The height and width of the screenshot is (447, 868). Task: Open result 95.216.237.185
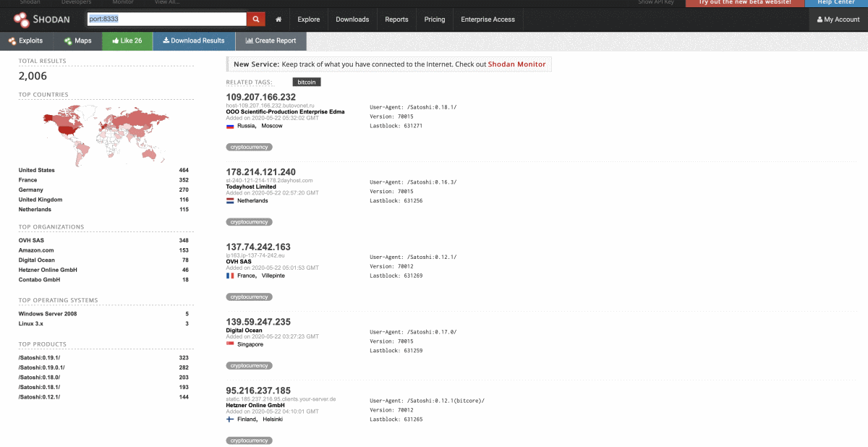click(x=258, y=391)
